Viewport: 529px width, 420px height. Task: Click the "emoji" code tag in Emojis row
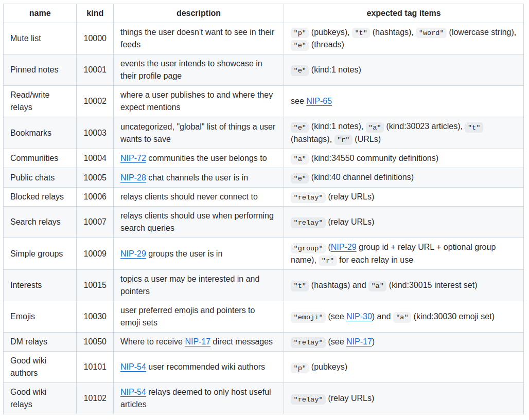(308, 317)
